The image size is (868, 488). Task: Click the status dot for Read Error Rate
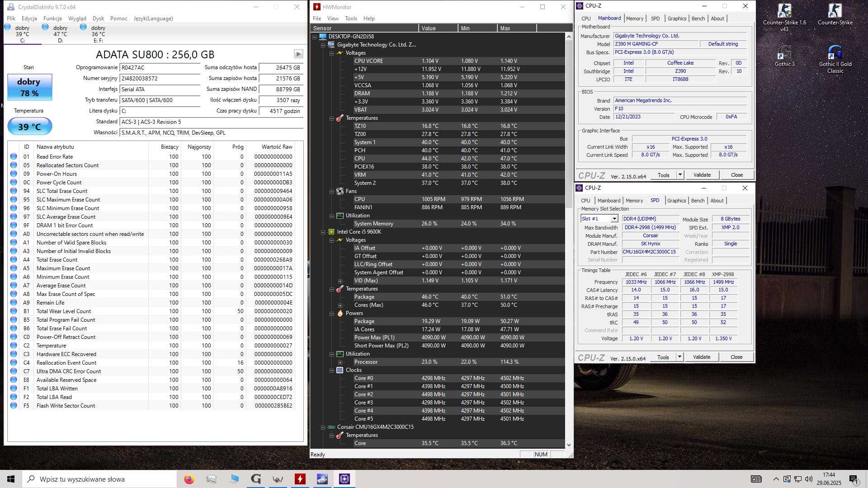14,157
